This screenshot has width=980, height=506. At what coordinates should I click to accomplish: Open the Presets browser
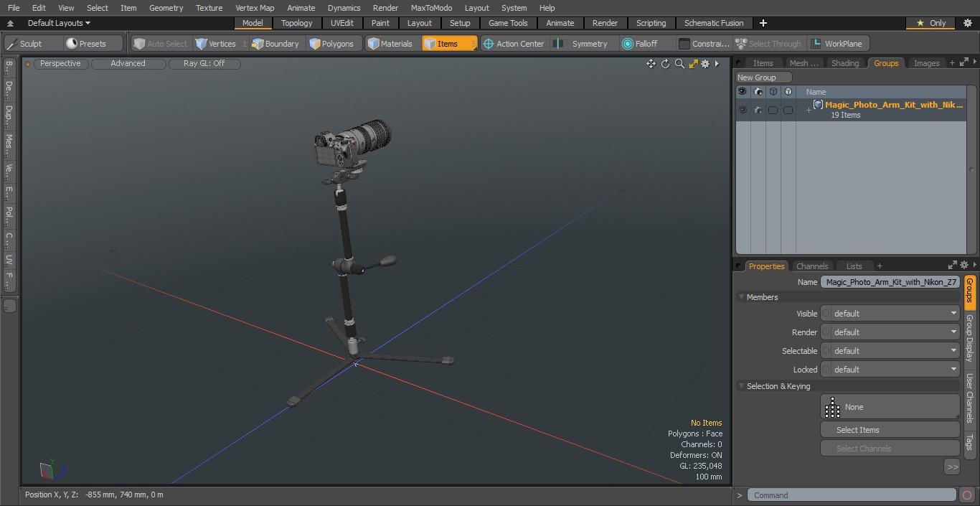click(93, 44)
